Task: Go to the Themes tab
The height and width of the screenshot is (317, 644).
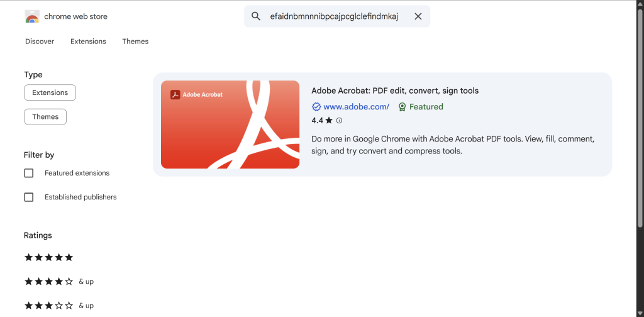Action: 135,42
